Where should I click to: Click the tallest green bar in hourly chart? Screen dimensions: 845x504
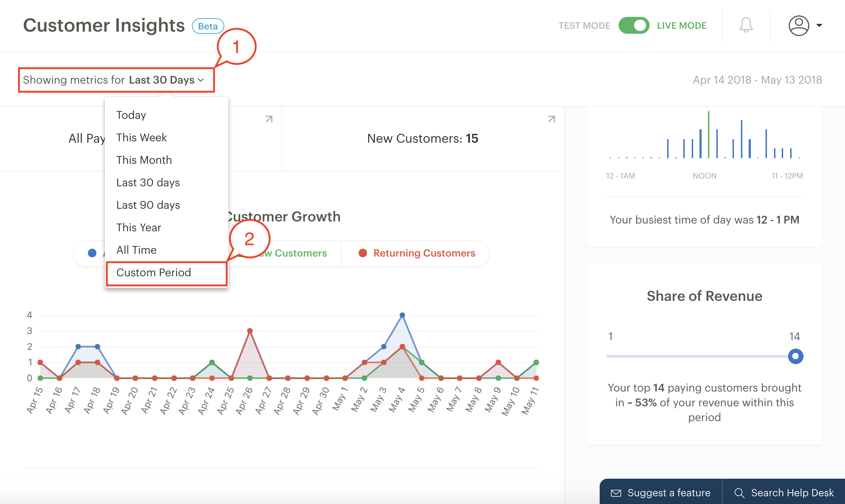tap(709, 135)
